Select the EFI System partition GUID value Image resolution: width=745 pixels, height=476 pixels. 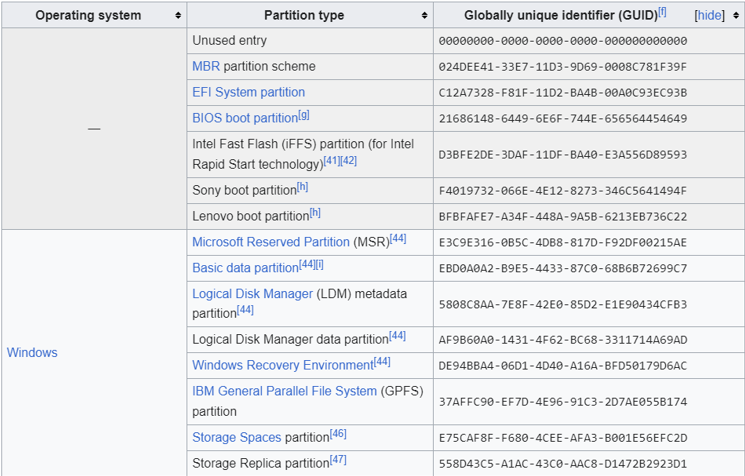pos(562,93)
